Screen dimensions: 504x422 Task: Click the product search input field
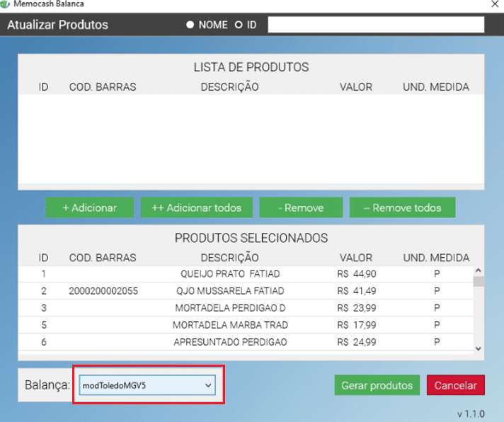click(x=375, y=25)
